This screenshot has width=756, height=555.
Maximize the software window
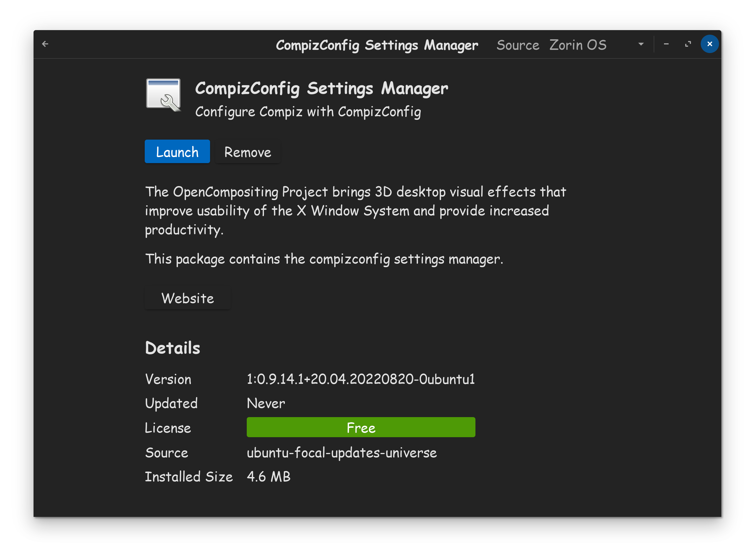click(688, 44)
